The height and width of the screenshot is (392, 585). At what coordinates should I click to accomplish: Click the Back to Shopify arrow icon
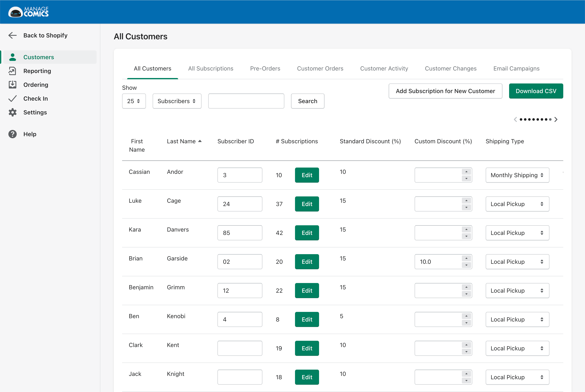pos(13,35)
